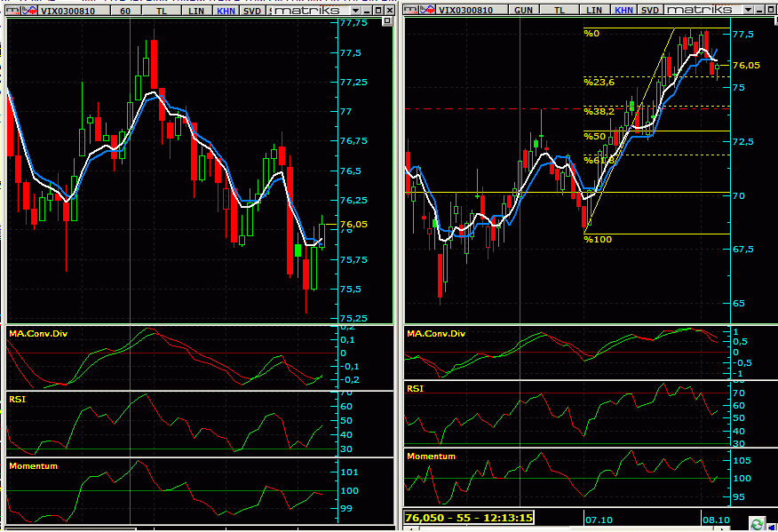Toggle the KHN button in right chart
Screen dimensions: 778x532
pyautogui.click(x=624, y=9)
